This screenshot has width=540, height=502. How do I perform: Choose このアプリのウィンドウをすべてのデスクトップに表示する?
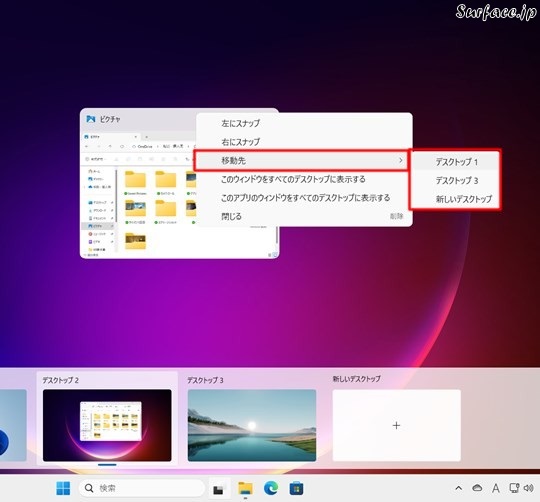pos(304,198)
